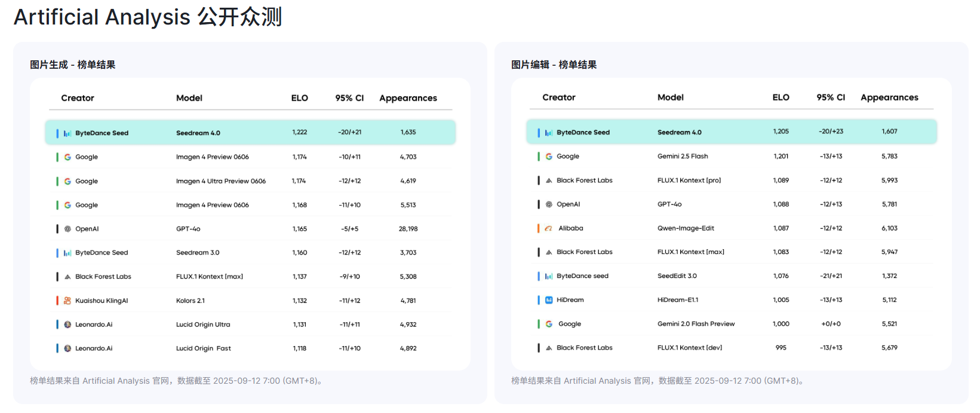Click the Model column header in 图片生成 table
The image size is (980, 413).
[189, 98]
